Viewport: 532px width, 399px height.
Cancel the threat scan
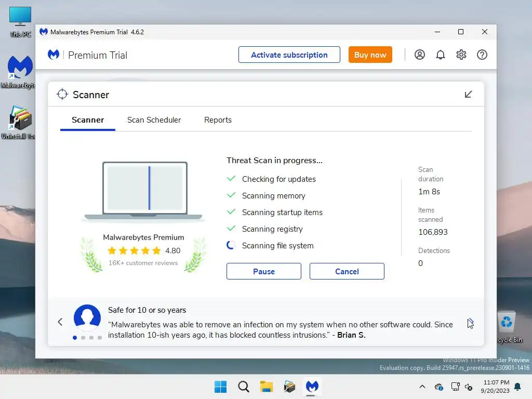click(347, 271)
